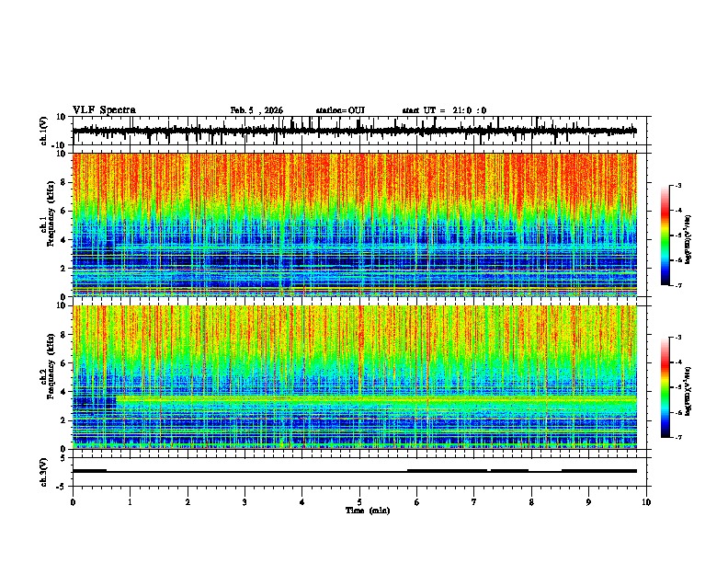Click the ch.2 color scale bar
Screen dimensions: 728x563
click(665, 387)
